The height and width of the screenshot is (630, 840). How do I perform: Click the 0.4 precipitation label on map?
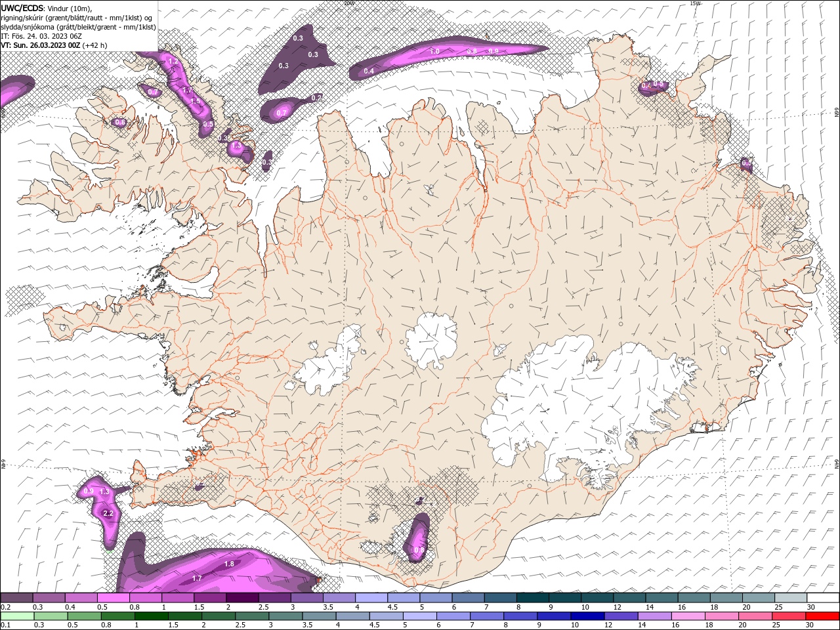(369, 71)
